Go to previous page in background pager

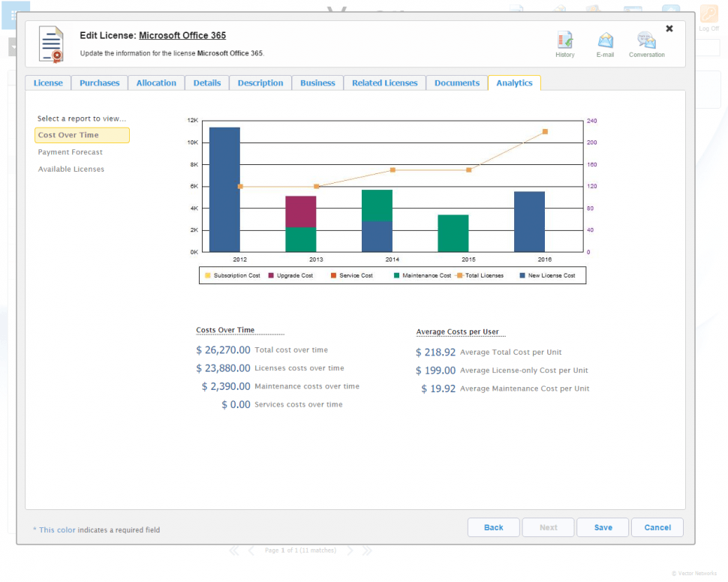click(251, 551)
